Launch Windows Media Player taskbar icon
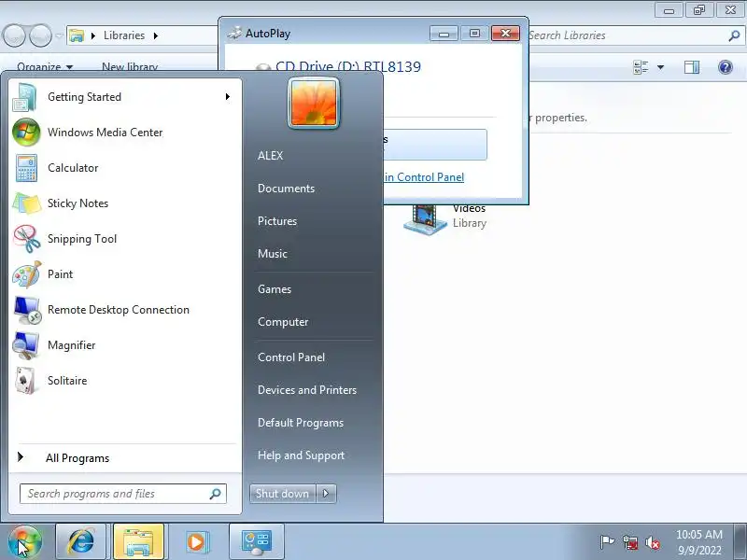 [196, 542]
